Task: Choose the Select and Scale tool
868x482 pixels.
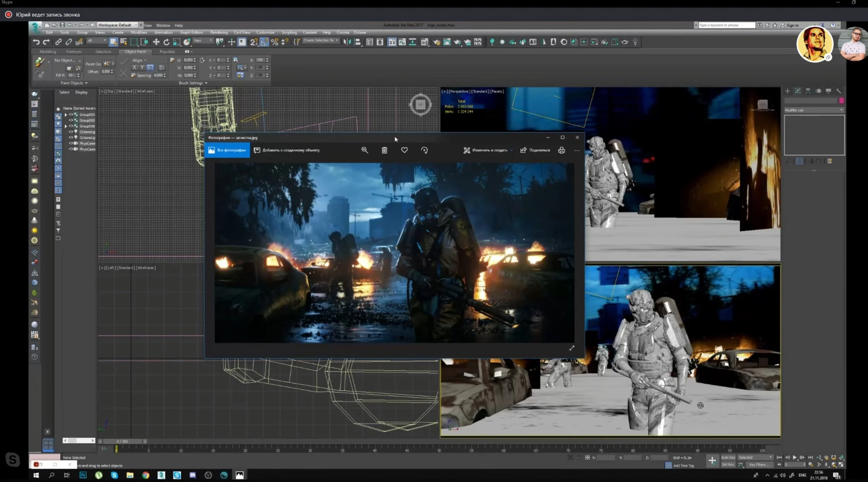Action: pos(177,42)
